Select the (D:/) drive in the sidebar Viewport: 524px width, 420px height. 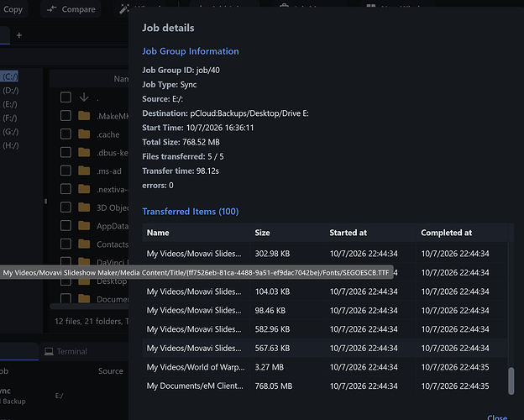[11, 91]
